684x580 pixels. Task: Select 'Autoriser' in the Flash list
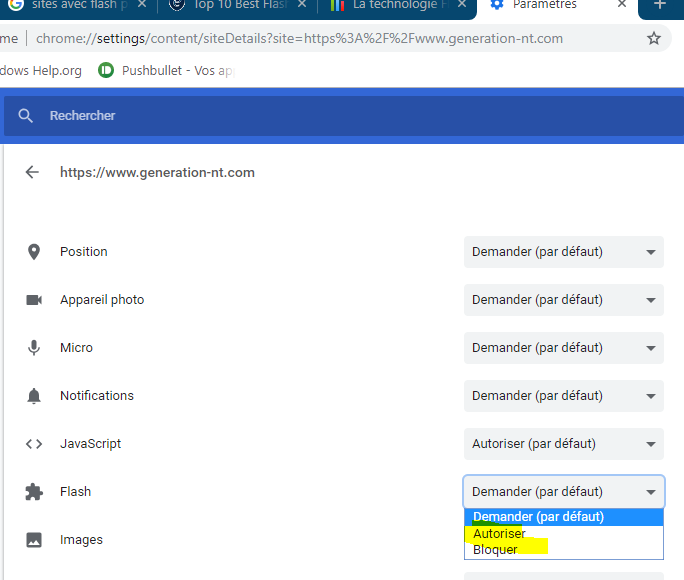point(564,534)
